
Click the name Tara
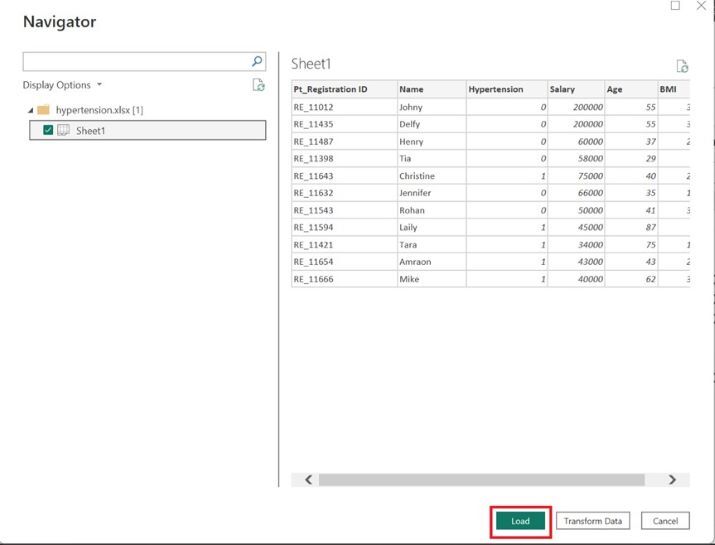pos(408,245)
